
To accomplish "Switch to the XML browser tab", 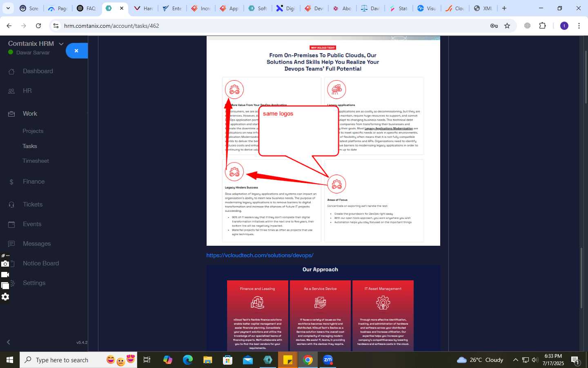I will [x=483, y=8].
